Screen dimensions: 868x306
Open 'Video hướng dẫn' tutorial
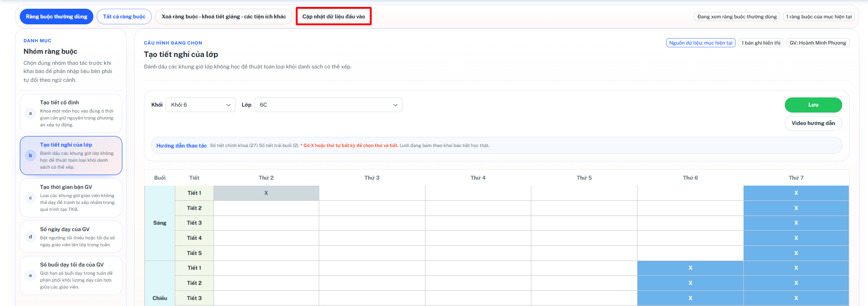(813, 123)
